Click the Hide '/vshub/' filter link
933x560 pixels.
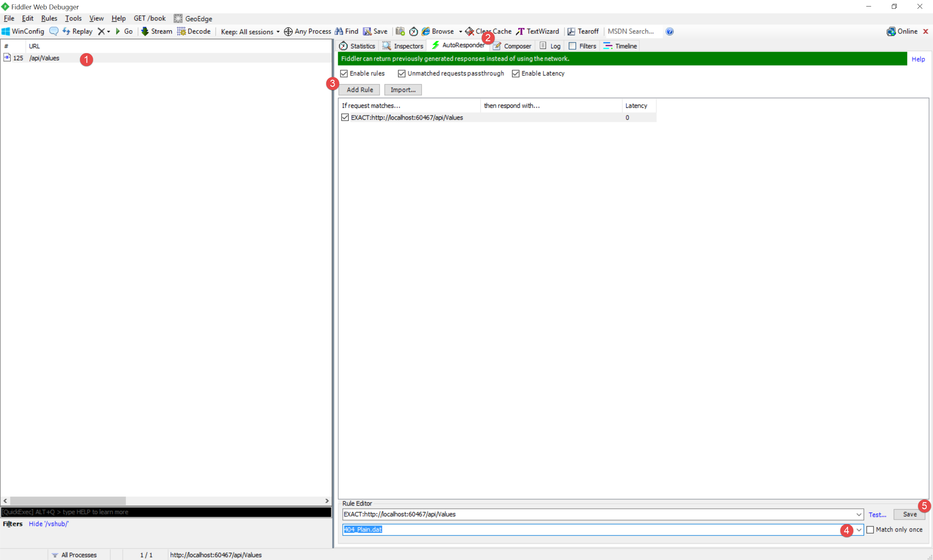click(x=49, y=524)
